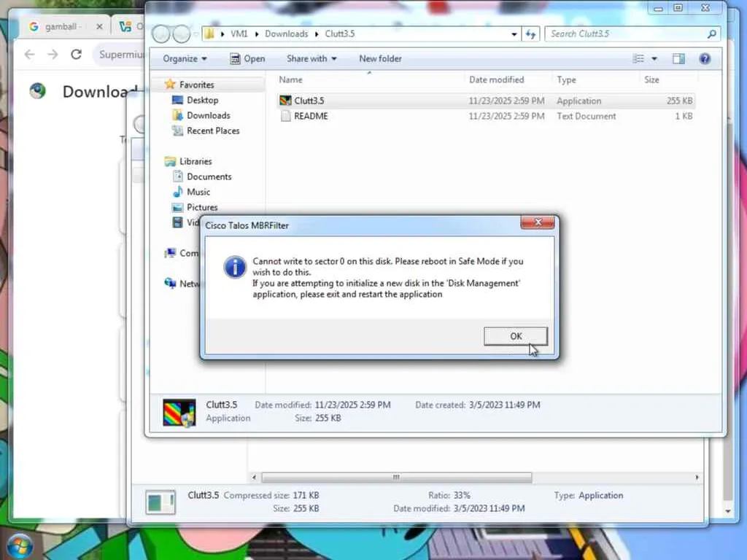The image size is (747, 560).
Task: Click Clutt3.5 in the address breadcrumb
Action: pos(340,34)
